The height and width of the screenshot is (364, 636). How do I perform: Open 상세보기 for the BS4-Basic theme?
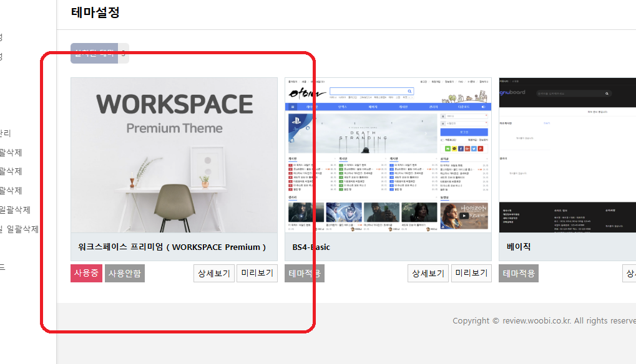pos(428,273)
